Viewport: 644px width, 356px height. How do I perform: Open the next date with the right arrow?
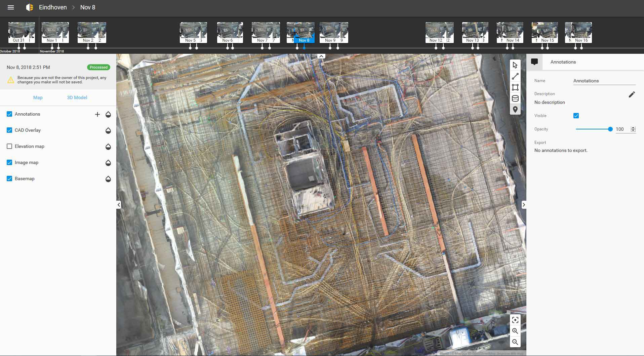click(524, 204)
